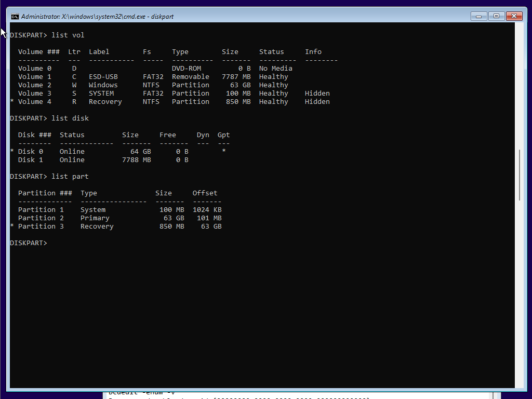This screenshot has height=399, width=532.
Task: Click the 'No Media' status entry
Action: 275,69
